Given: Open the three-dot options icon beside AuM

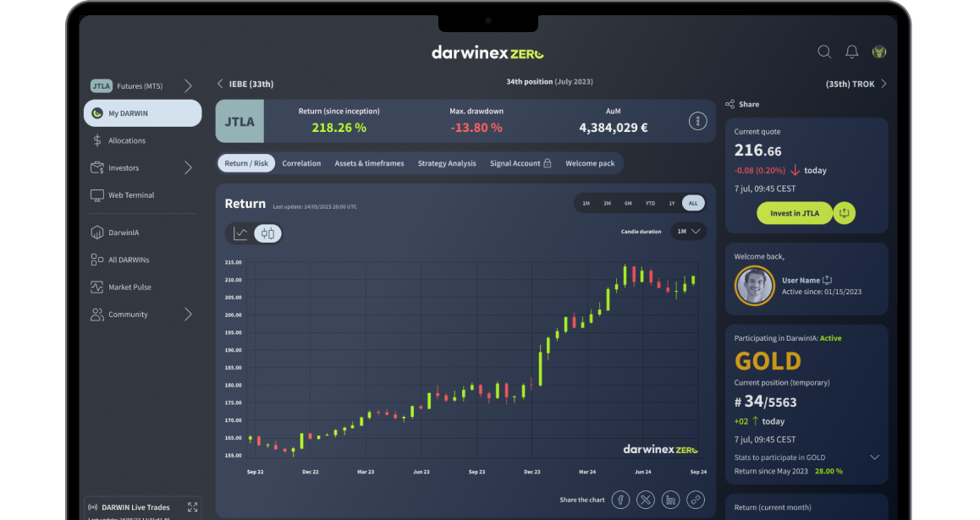Looking at the screenshot, I should [x=697, y=121].
